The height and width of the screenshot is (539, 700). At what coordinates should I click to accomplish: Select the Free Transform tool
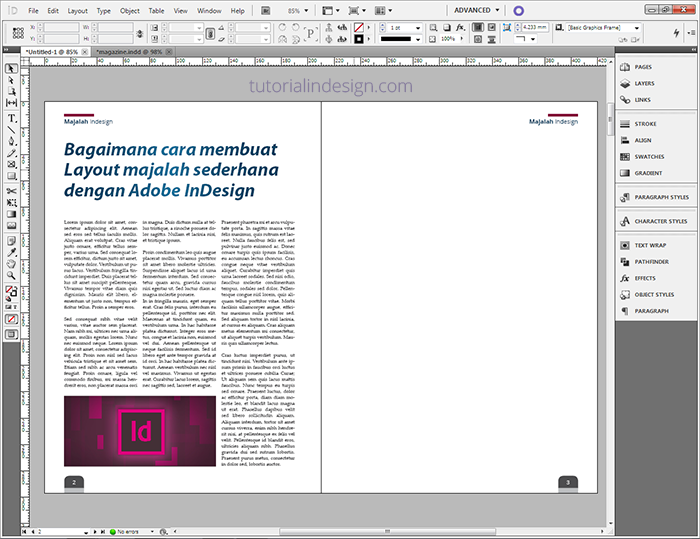coord(12,203)
